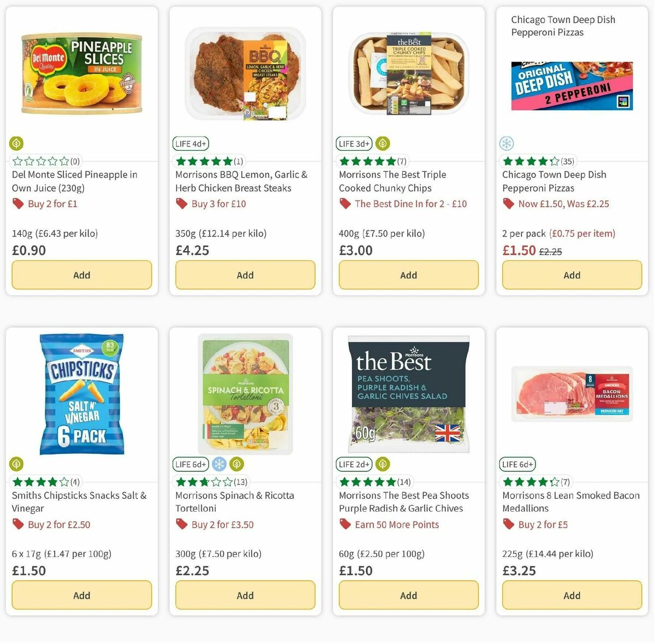Click the green eco icon on Pea Shoots salad

[x=383, y=464]
